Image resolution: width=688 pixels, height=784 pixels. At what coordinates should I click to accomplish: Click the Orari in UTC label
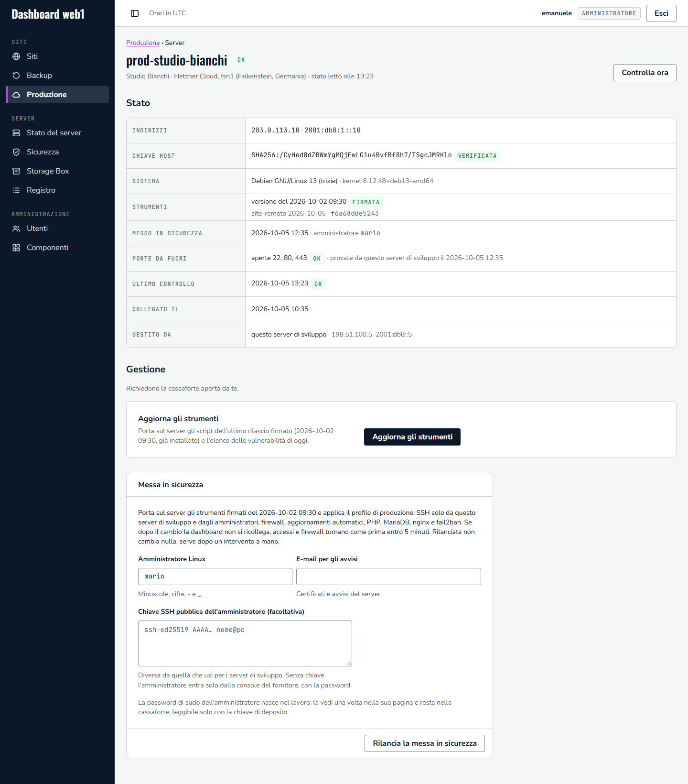tap(168, 13)
